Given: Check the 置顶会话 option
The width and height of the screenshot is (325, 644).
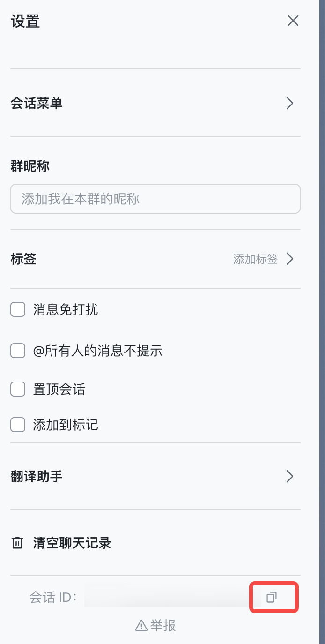Looking at the screenshot, I should [x=18, y=389].
